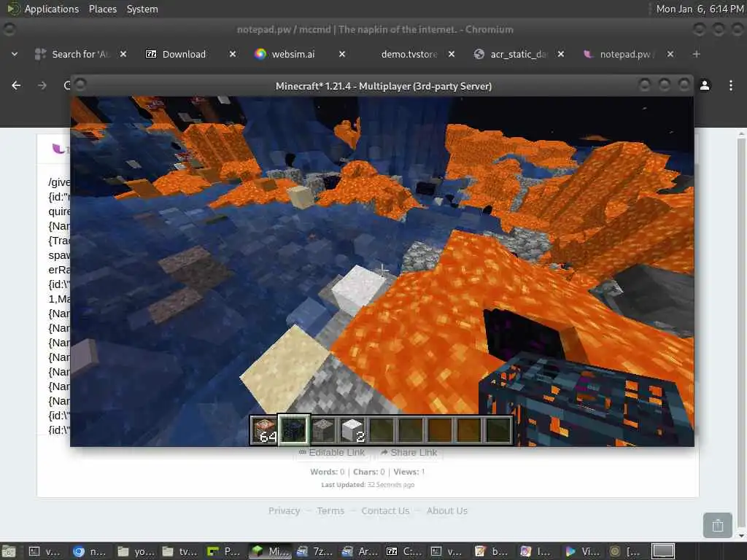Switch to the 'P...' taskbar item

224,551
